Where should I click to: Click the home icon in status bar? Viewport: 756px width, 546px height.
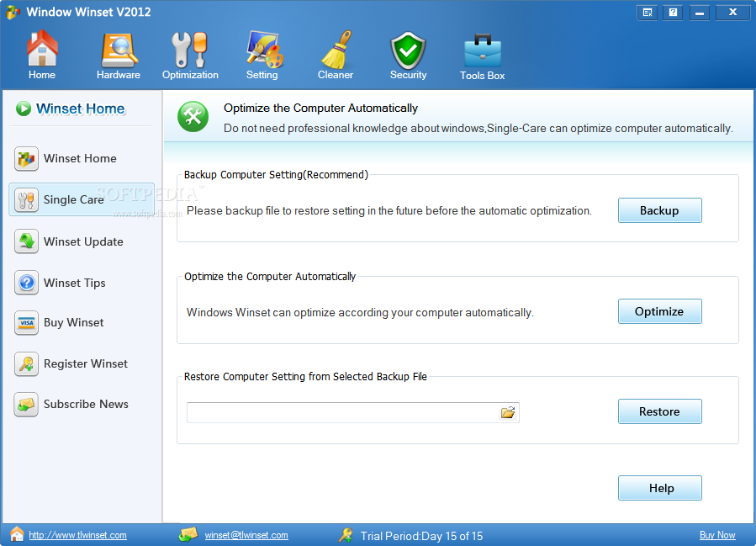[17, 534]
